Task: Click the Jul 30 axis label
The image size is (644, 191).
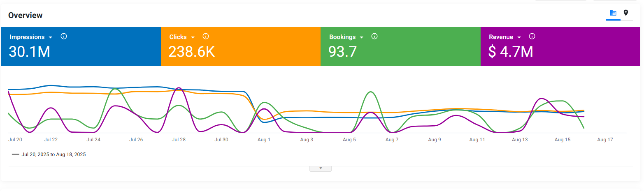Action: coord(221,140)
